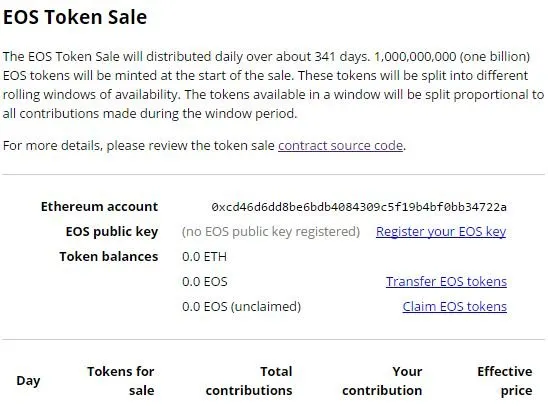Click the no EOS public key registered text

[271, 231]
